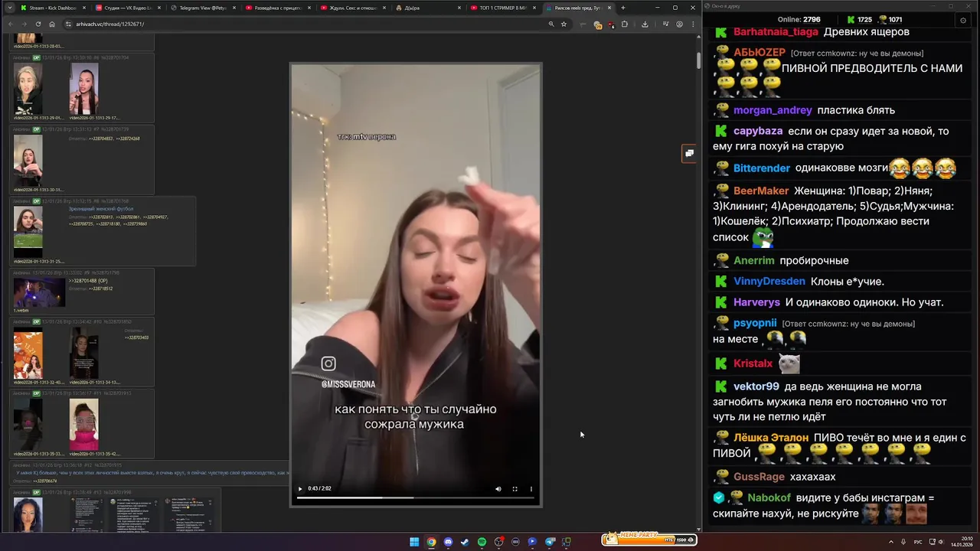Image resolution: width=980 pixels, height=551 pixels.
Task: Open browser downloads
Action: (645, 24)
